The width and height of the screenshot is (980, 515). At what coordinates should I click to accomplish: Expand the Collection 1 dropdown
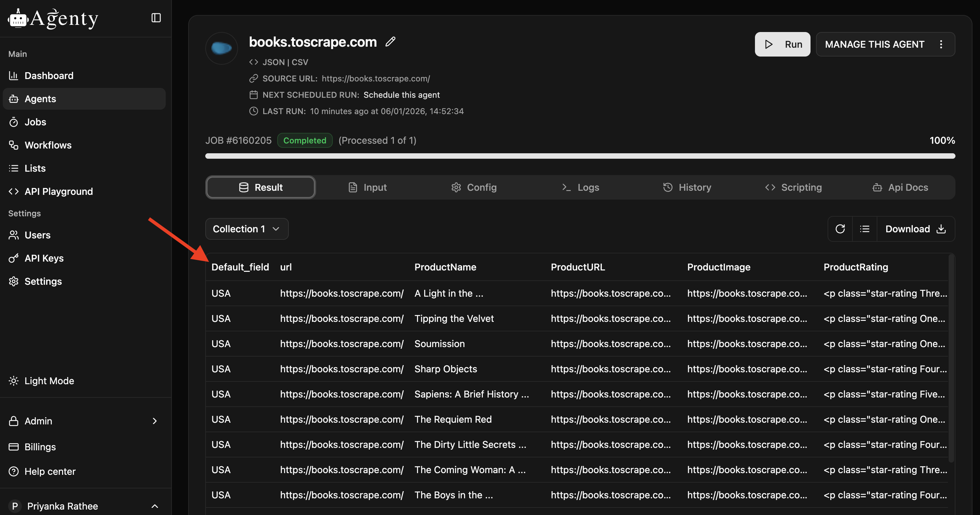coord(247,229)
